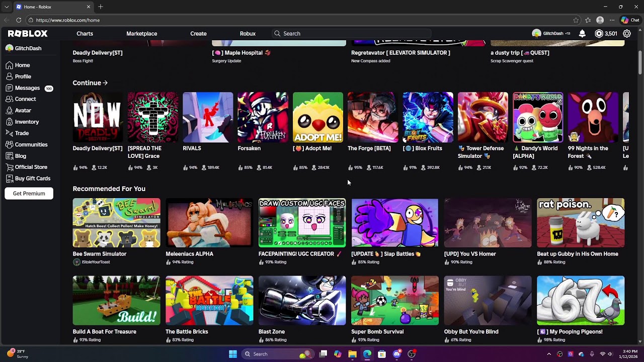Open the Charts menu item

pos(85,34)
